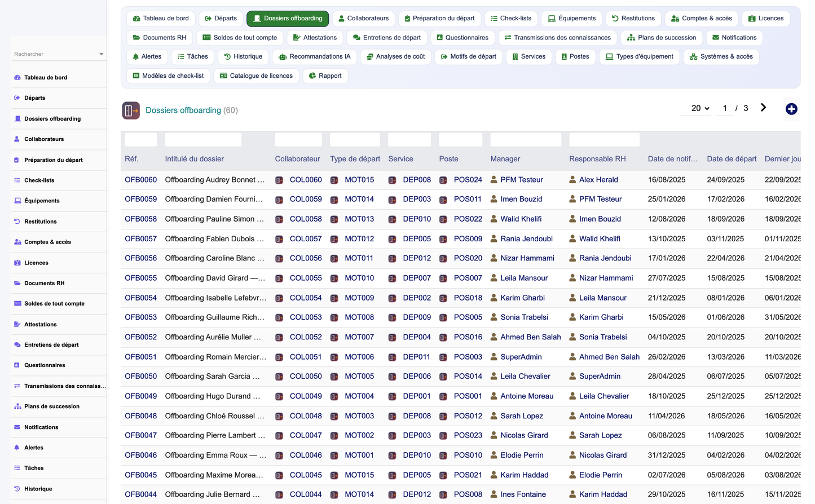
Task: Click user icon beside RH Alex Herald
Action: pos(572,180)
